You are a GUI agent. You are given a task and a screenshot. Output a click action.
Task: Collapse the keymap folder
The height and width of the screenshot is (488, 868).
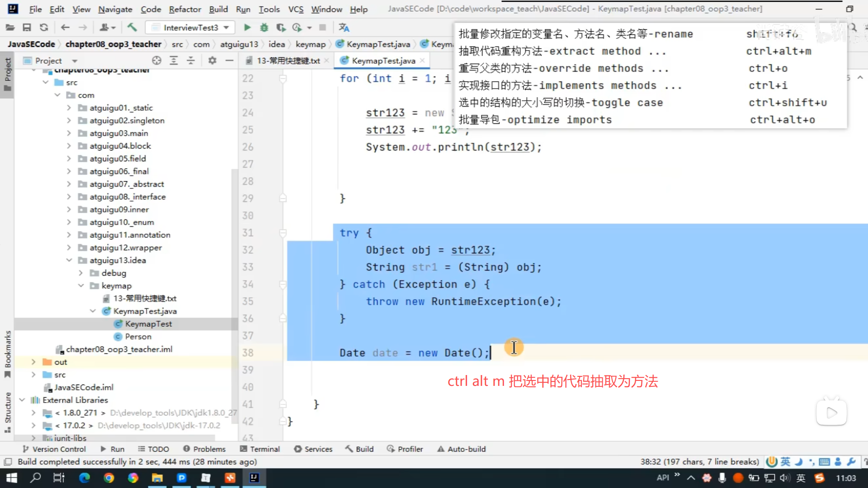point(81,286)
